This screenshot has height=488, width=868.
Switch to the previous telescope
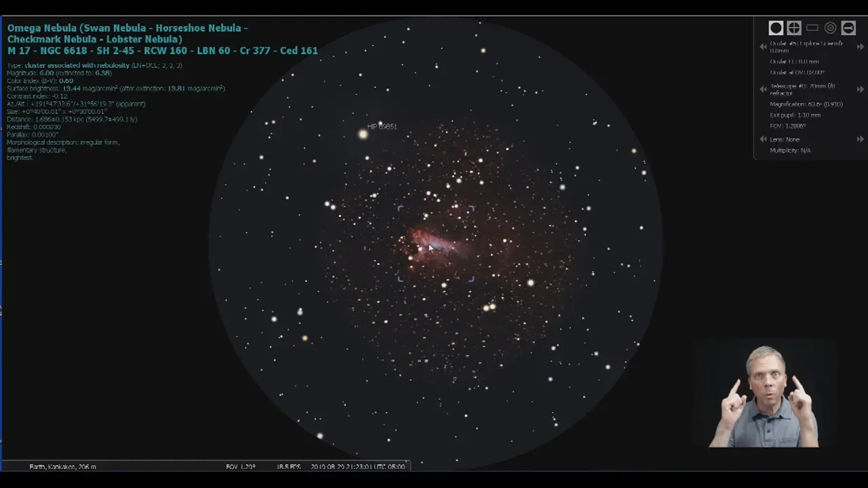coord(763,89)
